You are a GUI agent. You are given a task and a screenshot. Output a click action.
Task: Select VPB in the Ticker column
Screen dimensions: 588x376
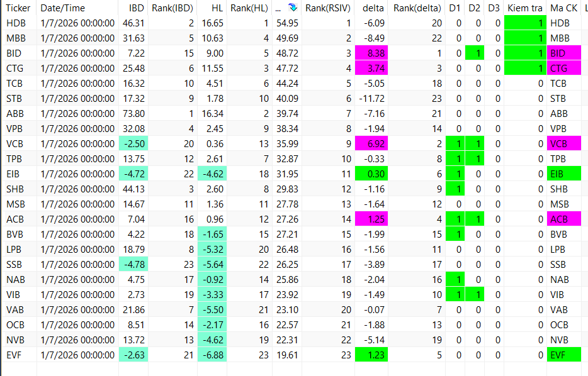(14, 129)
